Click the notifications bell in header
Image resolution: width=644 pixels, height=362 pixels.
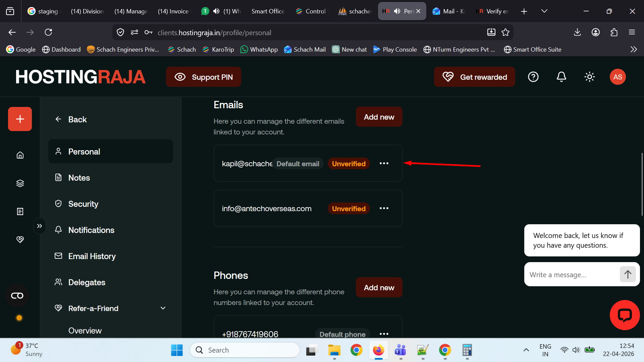561,77
